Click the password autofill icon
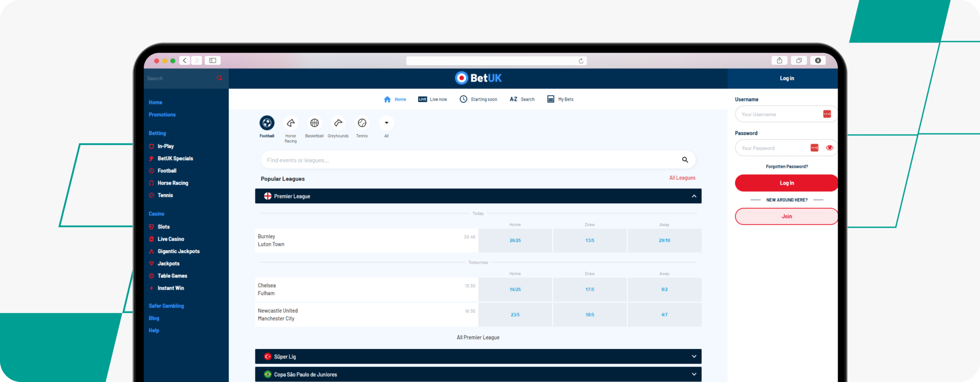The height and width of the screenshot is (382, 980). tap(814, 148)
